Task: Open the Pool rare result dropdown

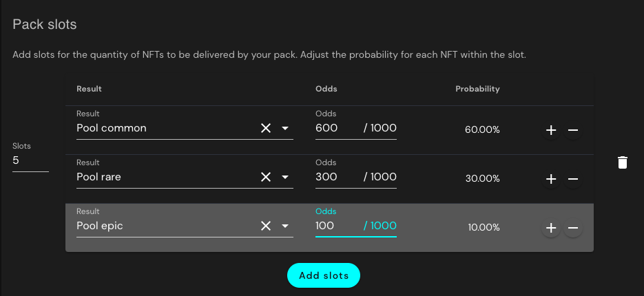Action: point(285,177)
